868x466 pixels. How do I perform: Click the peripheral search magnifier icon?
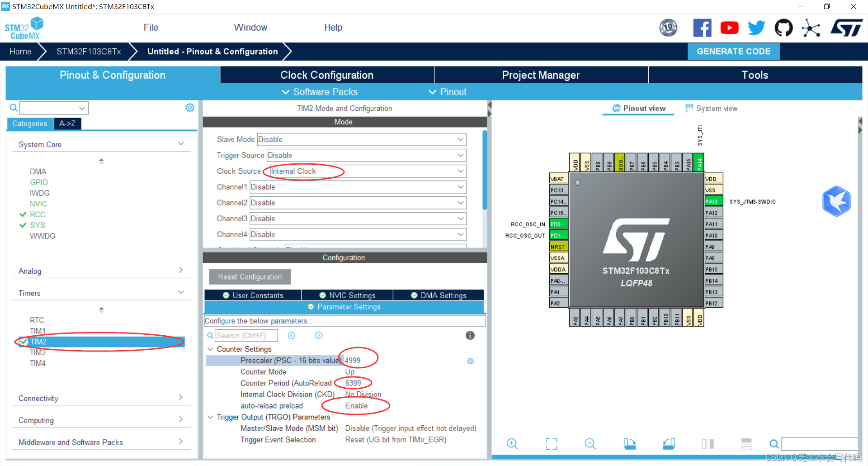pyautogui.click(x=14, y=108)
